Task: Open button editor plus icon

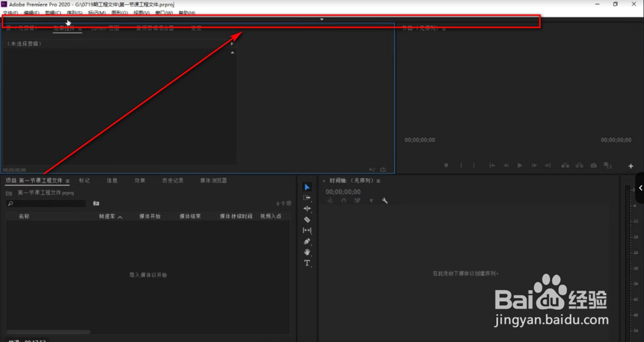Action: click(x=631, y=166)
